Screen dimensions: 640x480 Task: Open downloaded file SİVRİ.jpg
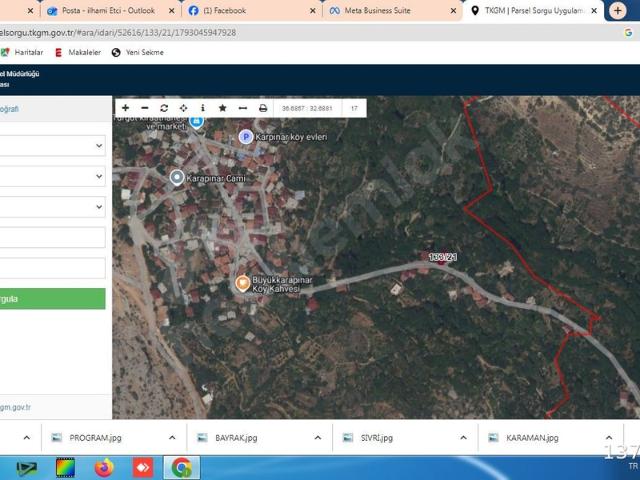(x=376, y=438)
